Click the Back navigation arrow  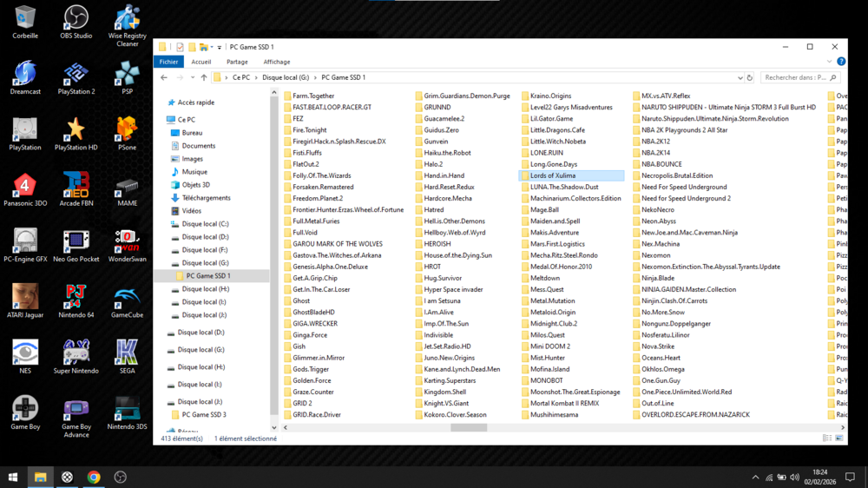coord(164,77)
